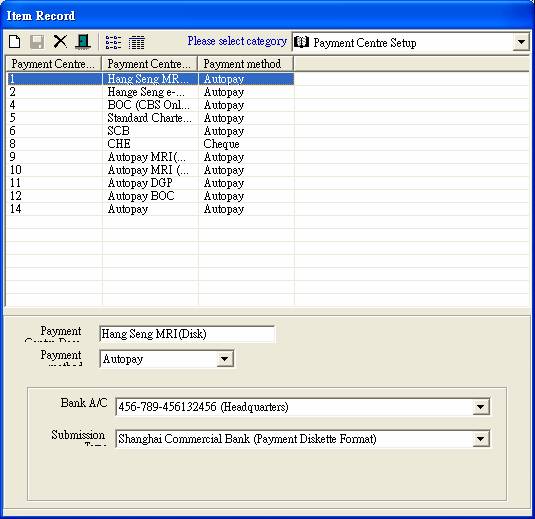
Task: Click payment centre number 5 cell
Action: [x=55, y=118]
